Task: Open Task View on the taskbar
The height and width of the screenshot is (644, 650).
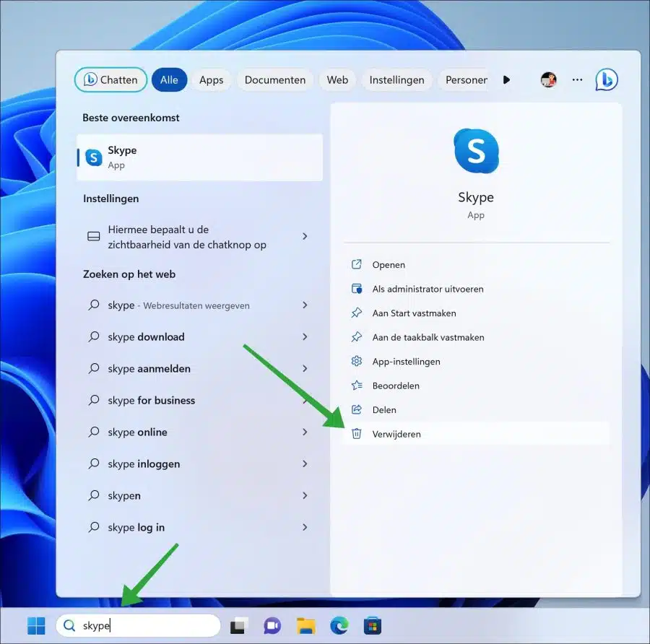Action: (239, 625)
